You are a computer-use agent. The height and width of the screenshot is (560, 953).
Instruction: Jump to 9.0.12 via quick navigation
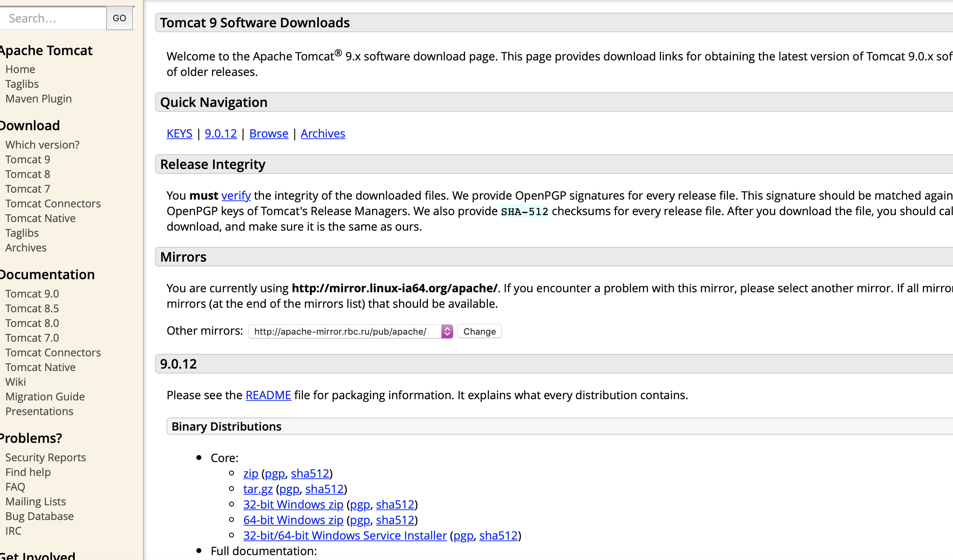pyautogui.click(x=221, y=133)
